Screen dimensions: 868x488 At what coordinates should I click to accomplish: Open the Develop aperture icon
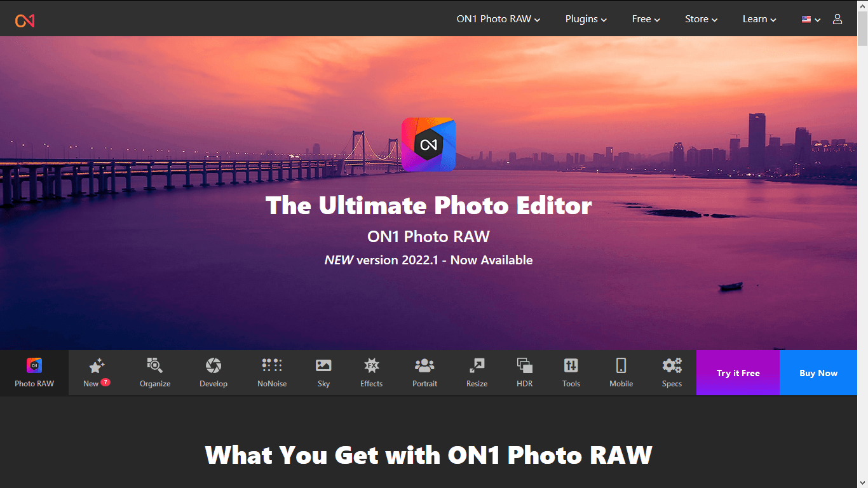click(x=214, y=365)
